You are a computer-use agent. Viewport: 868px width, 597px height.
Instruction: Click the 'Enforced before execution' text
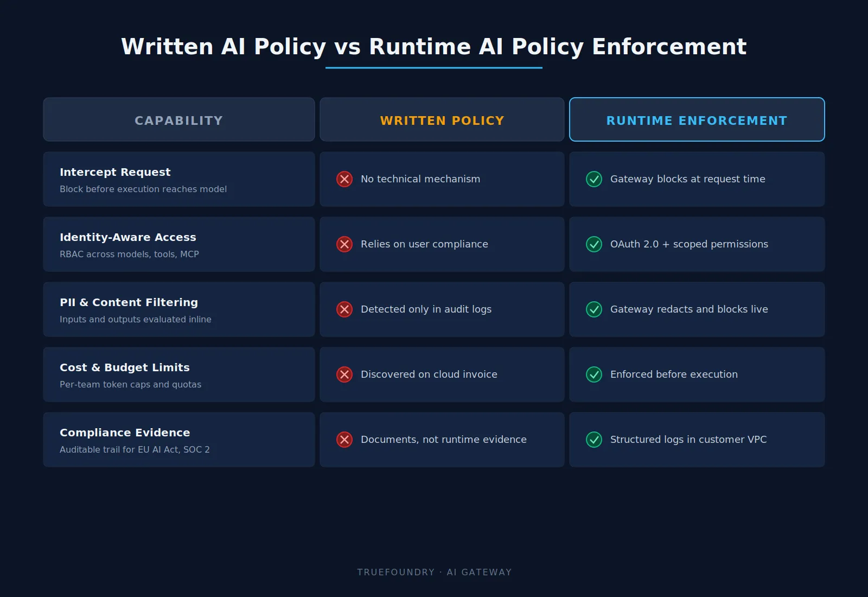(674, 374)
